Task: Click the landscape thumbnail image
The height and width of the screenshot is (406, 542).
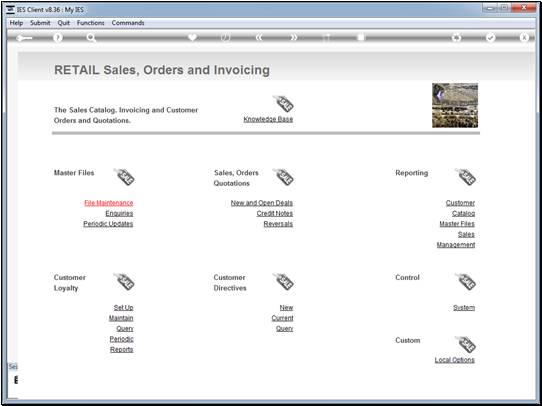Action: coord(455,105)
